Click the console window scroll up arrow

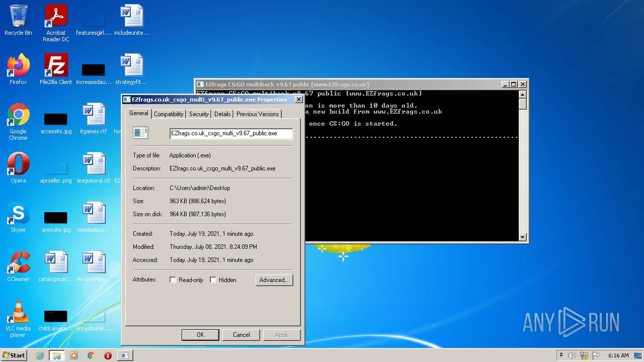522,95
